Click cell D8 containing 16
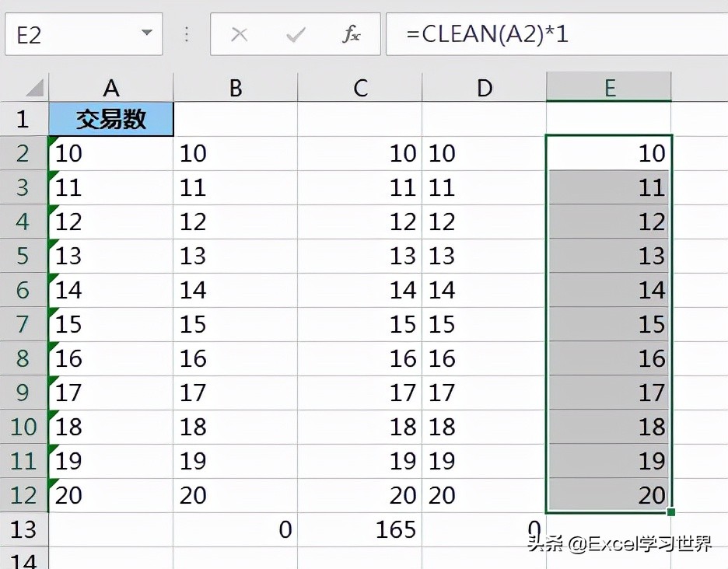 coord(485,358)
